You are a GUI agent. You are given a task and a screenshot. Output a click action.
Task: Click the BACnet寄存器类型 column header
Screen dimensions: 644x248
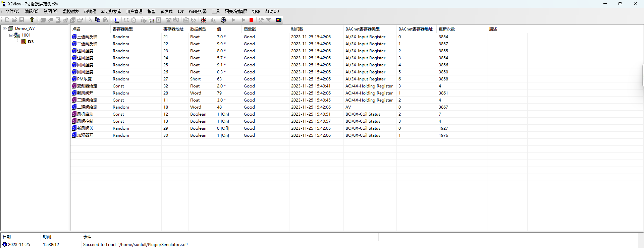pyautogui.click(x=363, y=29)
